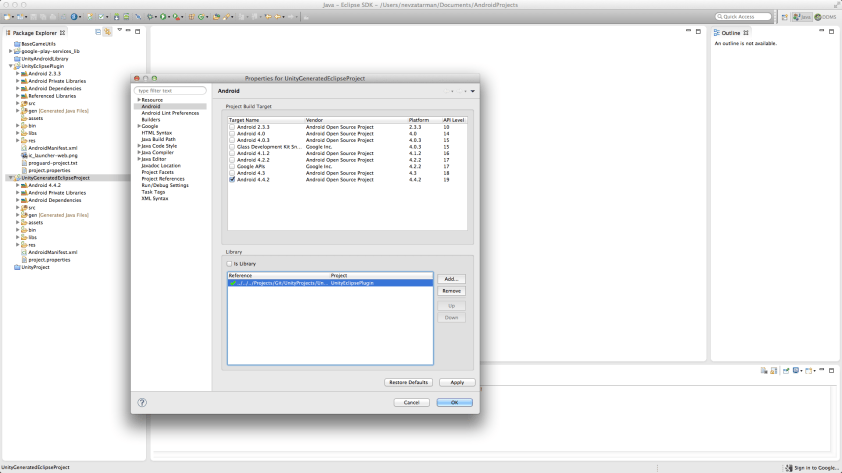Select AndroidManifest.xml under UnityGeneratedEclipseProject
The width and height of the screenshot is (842, 473).
click(x=53, y=252)
